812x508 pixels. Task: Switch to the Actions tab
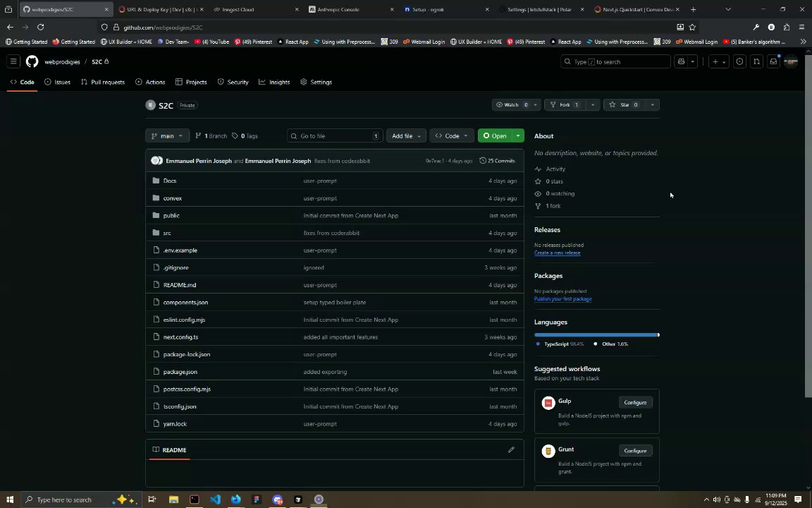click(150, 82)
